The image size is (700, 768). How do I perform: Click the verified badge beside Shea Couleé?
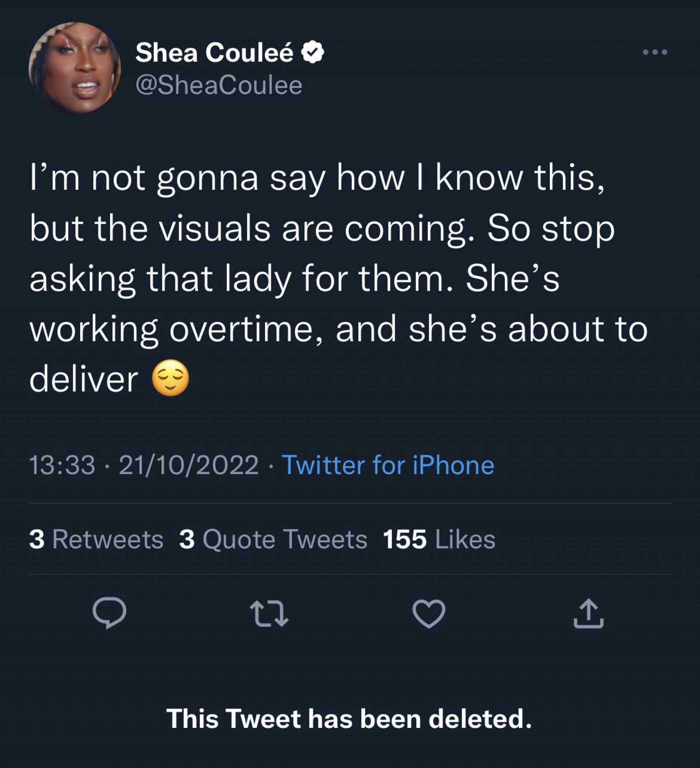(313, 52)
